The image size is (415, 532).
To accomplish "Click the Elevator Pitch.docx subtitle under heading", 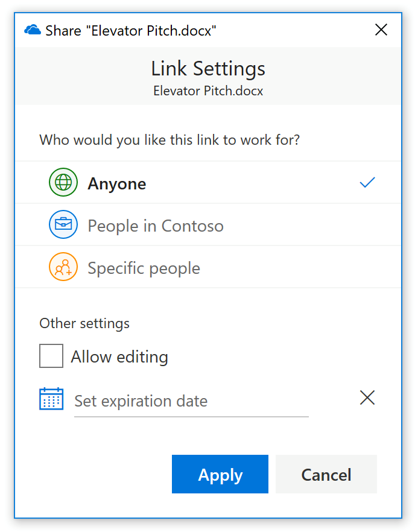I will 208,91.
